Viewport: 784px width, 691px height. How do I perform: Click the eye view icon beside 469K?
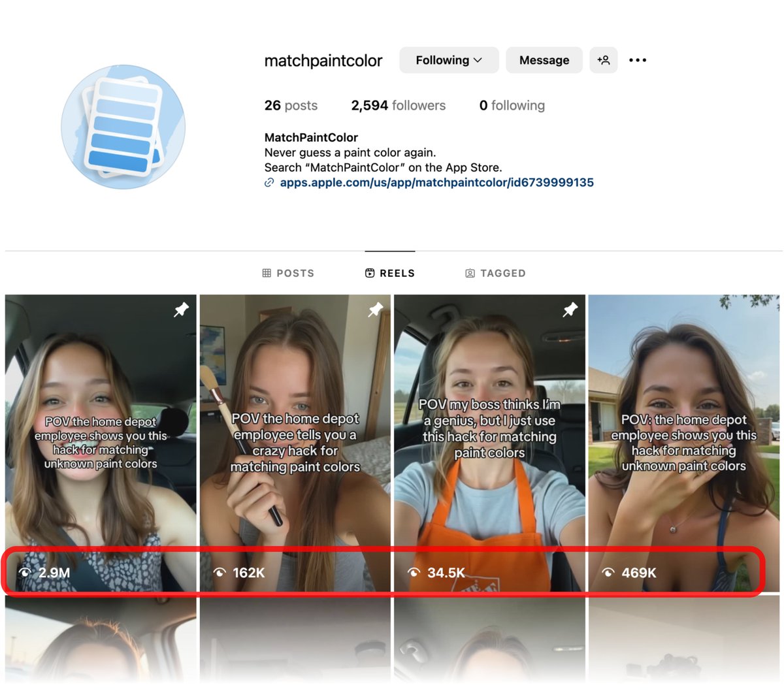click(x=608, y=573)
